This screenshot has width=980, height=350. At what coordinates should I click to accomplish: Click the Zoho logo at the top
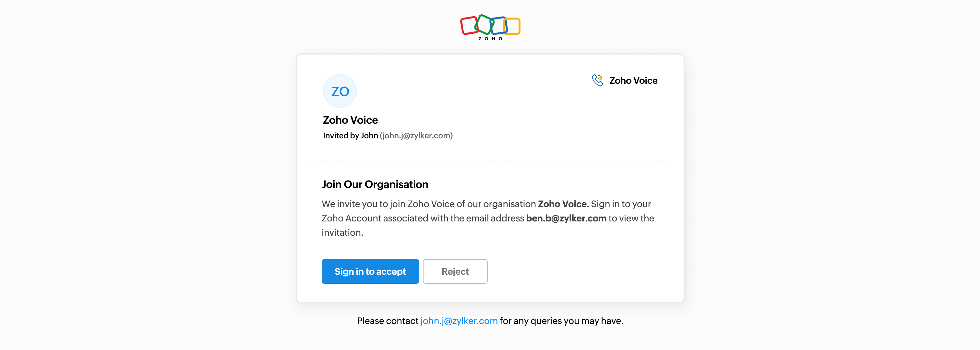pos(490,27)
